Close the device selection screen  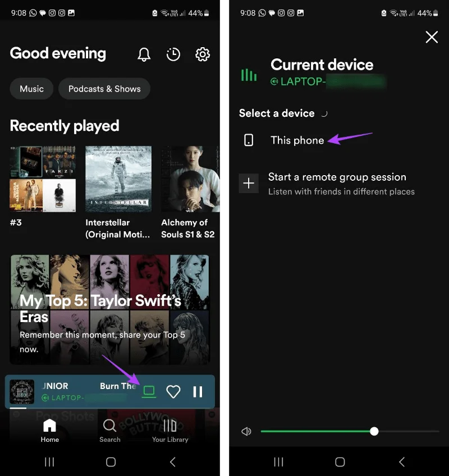432,37
